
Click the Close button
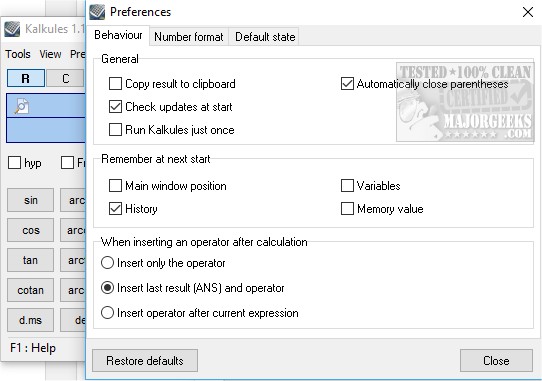496,361
